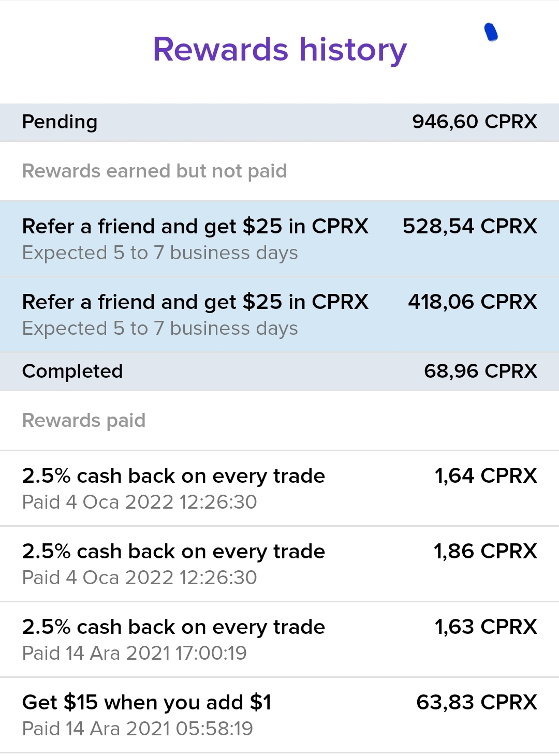This screenshot has height=756, width=559.
Task: Click the Rewards earned but not paid label
Action: [154, 171]
